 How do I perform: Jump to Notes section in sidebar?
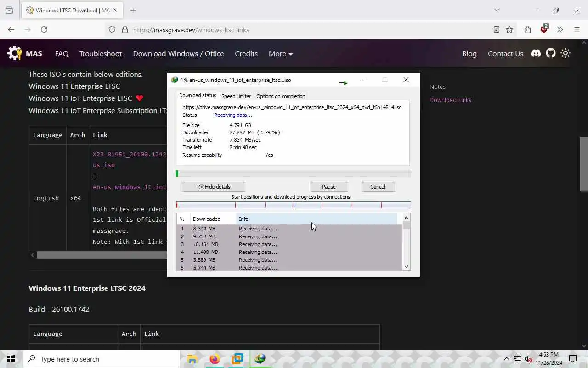coord(437,86)
